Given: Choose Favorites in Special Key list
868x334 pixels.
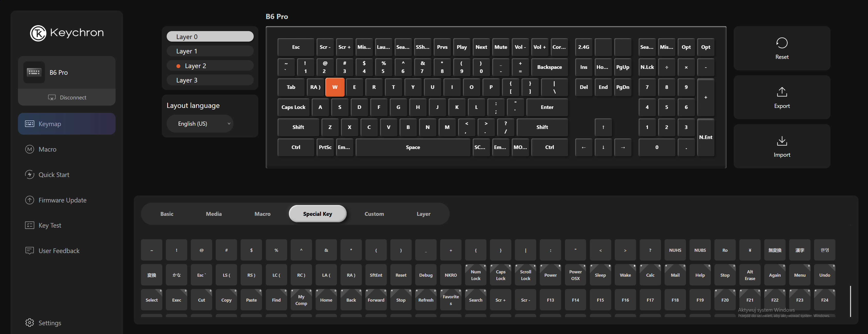Looking at the screenshot, I should (451, 300).
